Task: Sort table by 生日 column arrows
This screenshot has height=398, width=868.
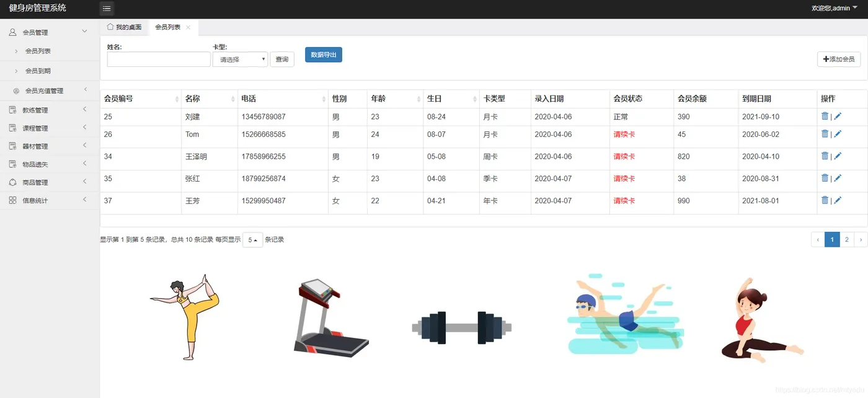Action: [474, 99]
